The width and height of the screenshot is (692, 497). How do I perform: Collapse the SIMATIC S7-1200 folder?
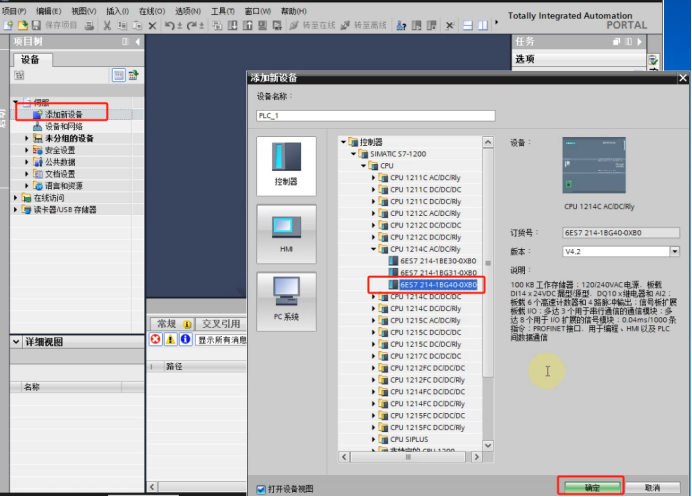354,154
